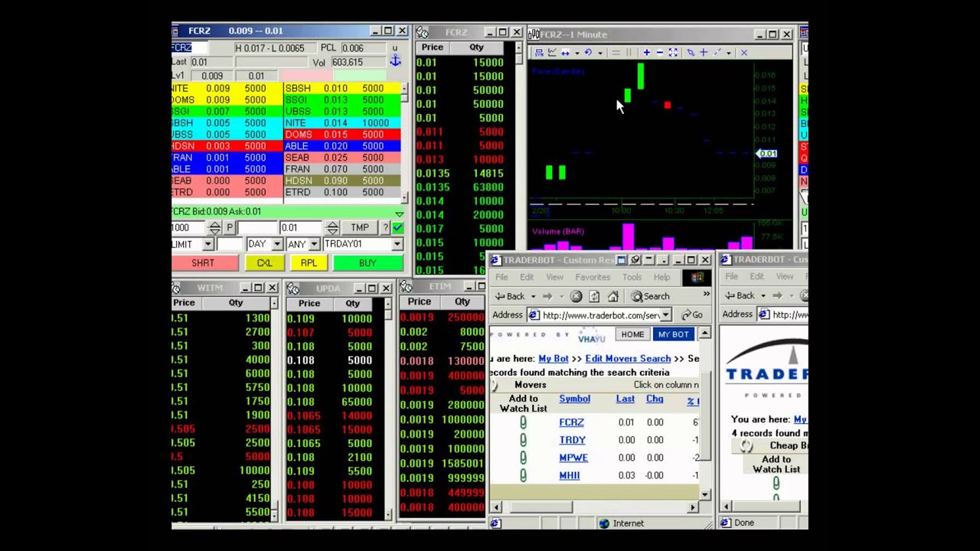Switch to the MY BOT tab on the Traderbot page
Viewport: 980px width, 551px height.
(x=673, y=334)
